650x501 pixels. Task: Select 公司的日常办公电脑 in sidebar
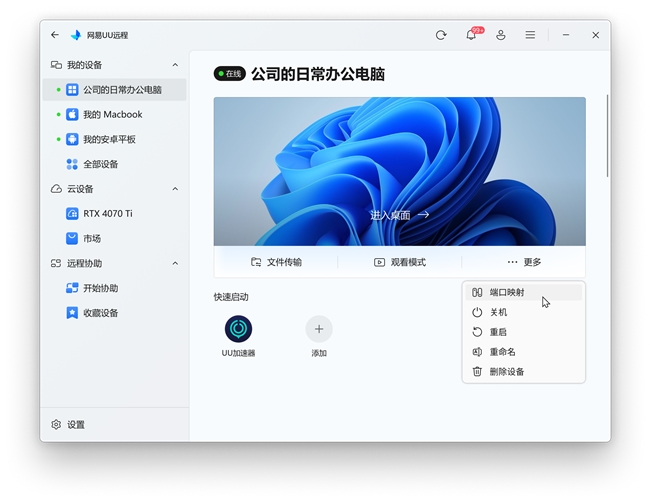(x=114, y=90)
